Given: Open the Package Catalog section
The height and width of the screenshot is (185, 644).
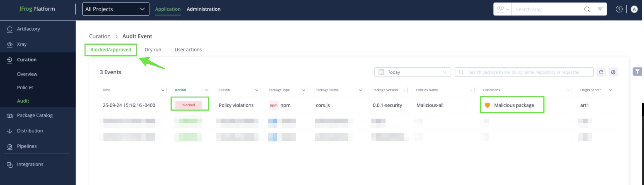Looking at the screenshot, I should point(35,115).
